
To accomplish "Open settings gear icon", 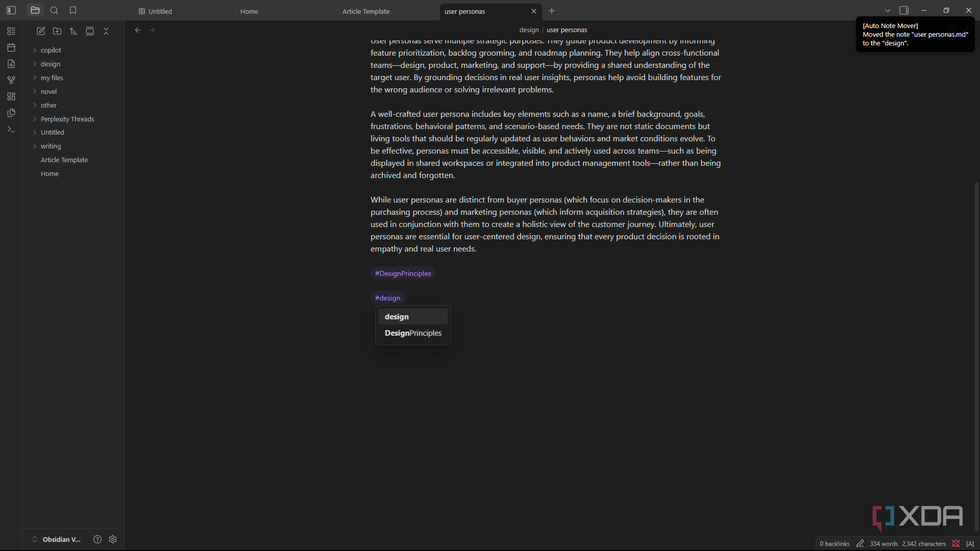I will coord(113,539).
